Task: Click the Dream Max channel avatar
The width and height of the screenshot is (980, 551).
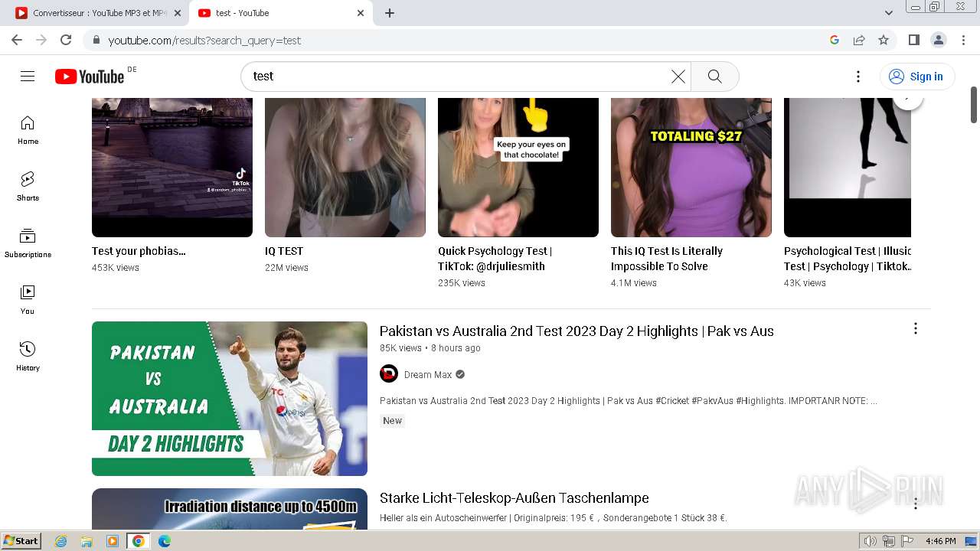Action: click(x=389, y=373)
